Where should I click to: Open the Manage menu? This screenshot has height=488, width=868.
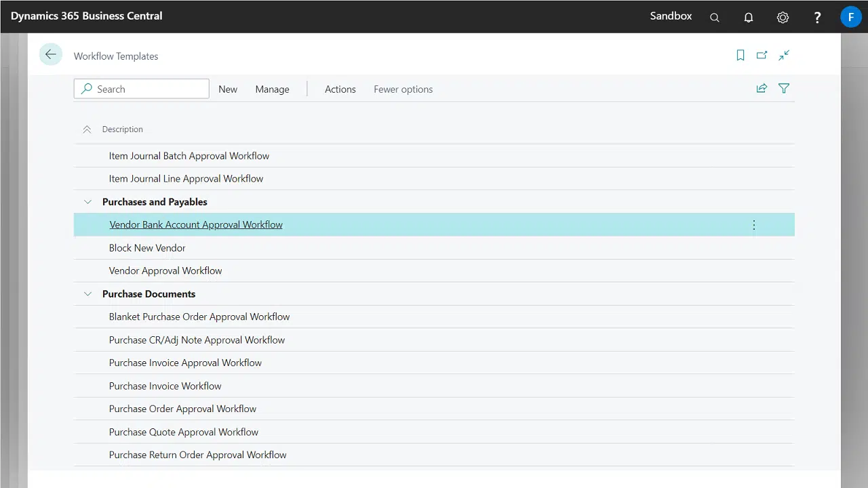coord(272,89)
